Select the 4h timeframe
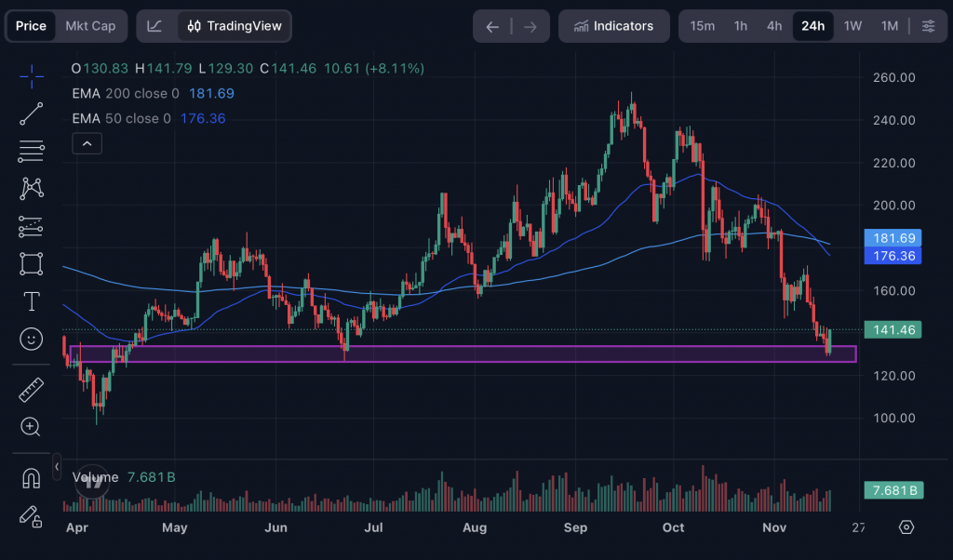This screenshot has width=953, height=560. (773, 26)
